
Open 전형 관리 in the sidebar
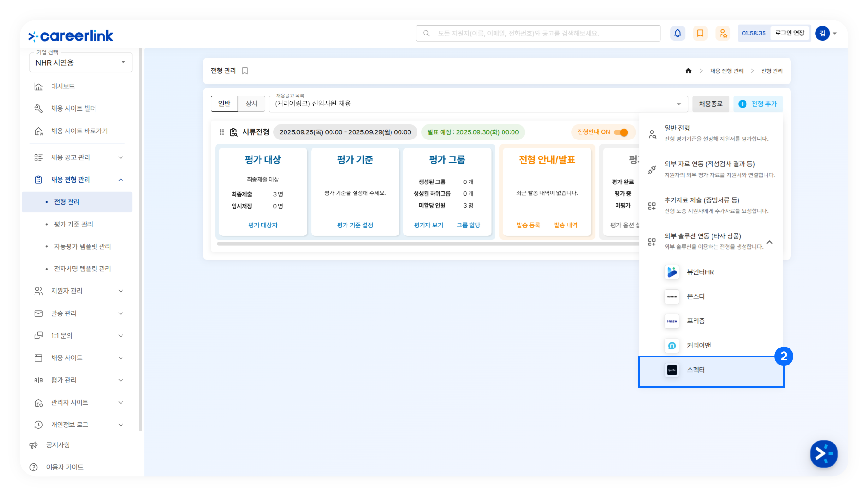77,202
